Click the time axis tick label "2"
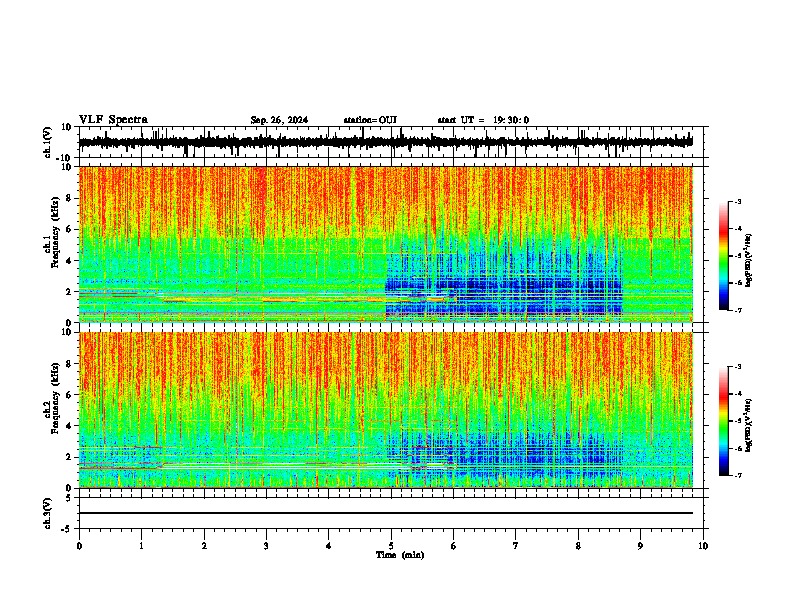The height and width of the screenshot is (612, 792). point(204,546)
